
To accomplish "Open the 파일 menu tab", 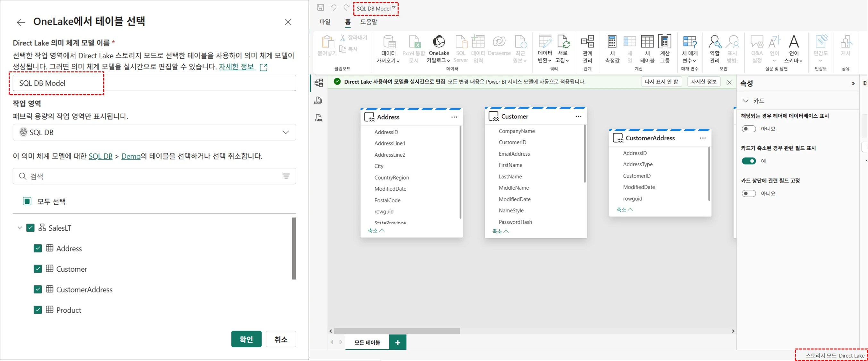I will 325,22.
